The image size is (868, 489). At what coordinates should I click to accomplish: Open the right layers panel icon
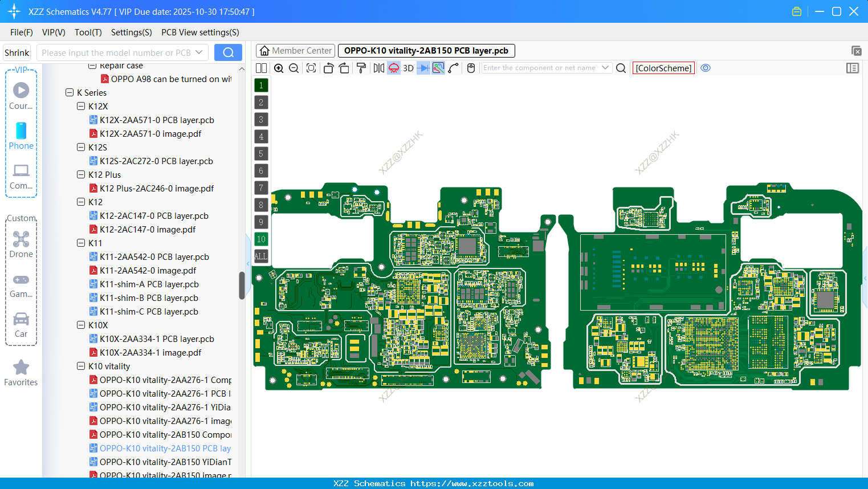pyautogui.click(x=853, y=68)
